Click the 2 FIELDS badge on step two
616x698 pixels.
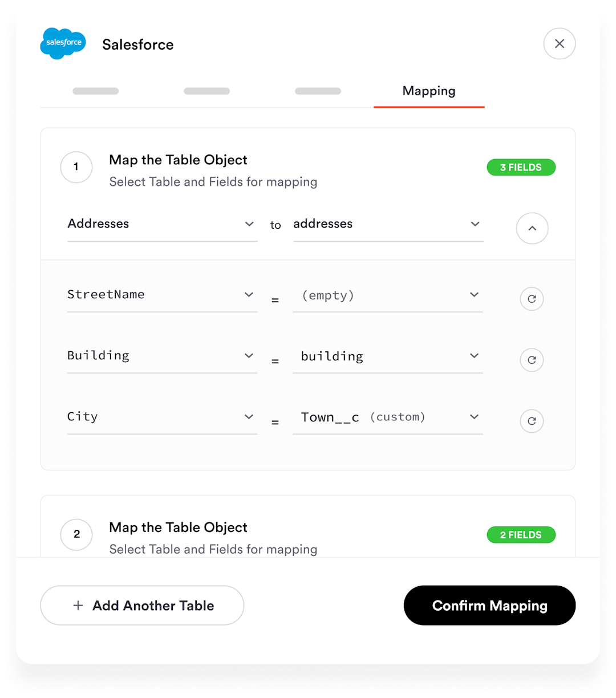521,535
